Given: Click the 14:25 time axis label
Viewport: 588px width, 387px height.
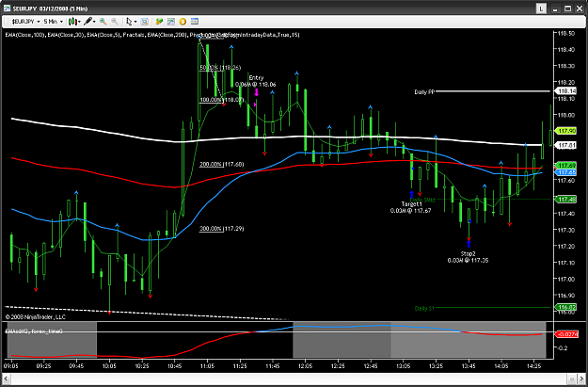Looking at the screenshot, I should [533, 366].
